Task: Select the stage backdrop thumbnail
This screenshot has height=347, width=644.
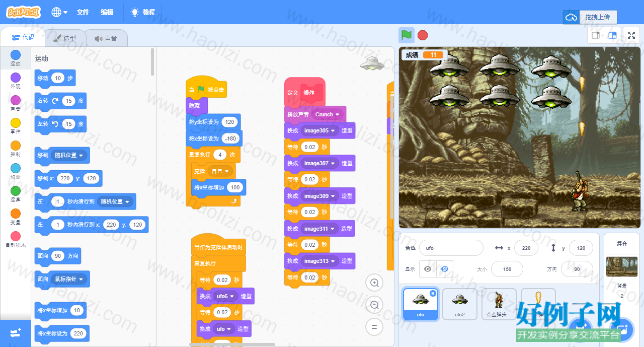Action: [x=622, y=266]
